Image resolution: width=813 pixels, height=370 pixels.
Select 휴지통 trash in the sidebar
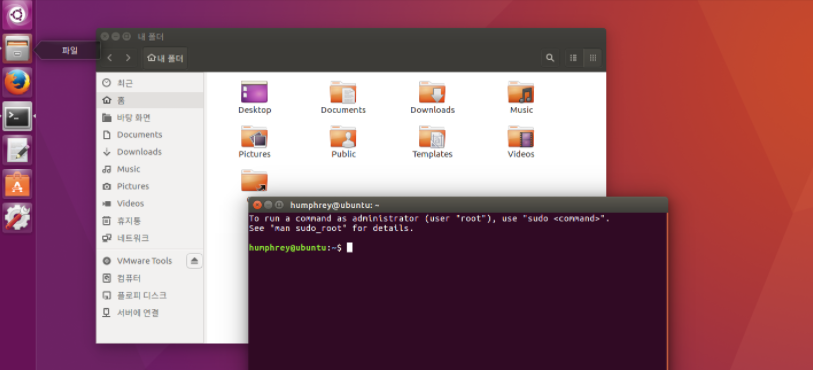pyautogui.click(x=150, y=221)
